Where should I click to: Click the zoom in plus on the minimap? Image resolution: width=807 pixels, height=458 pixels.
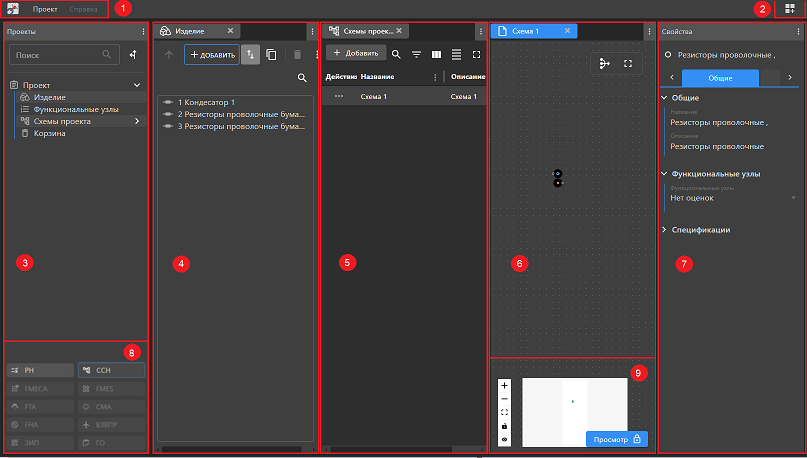[x=504, y=385]
